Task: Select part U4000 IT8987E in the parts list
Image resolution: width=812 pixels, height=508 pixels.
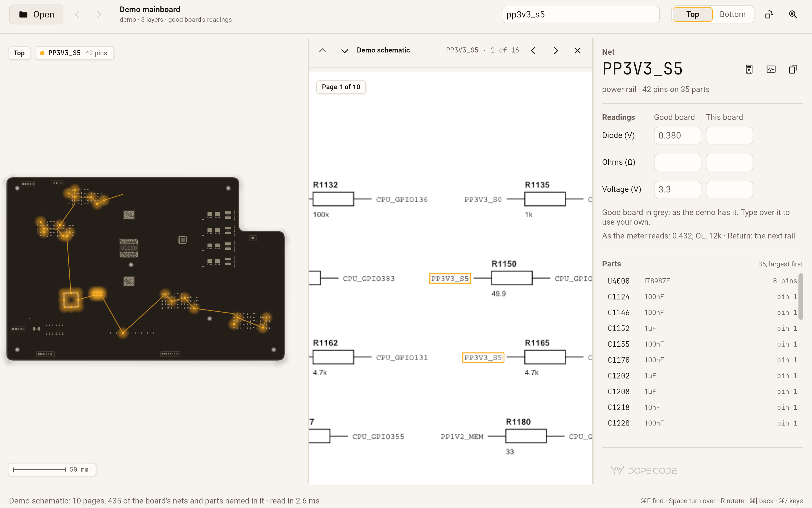Action: [x=702, y=281]
